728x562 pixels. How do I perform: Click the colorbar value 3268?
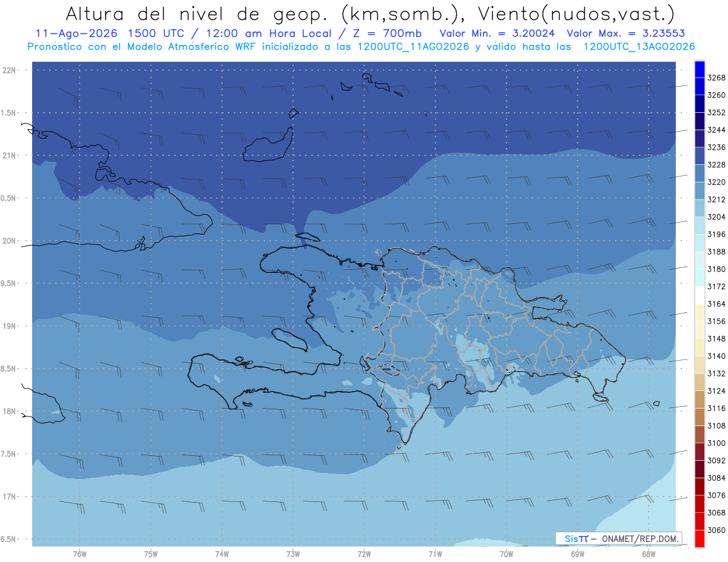[x=716, y=78]
